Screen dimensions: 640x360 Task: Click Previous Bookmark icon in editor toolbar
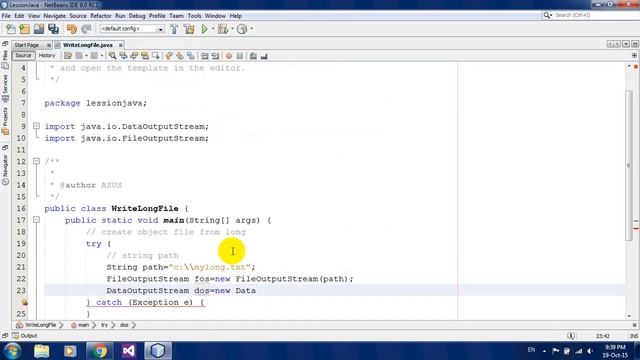(169, 56)
